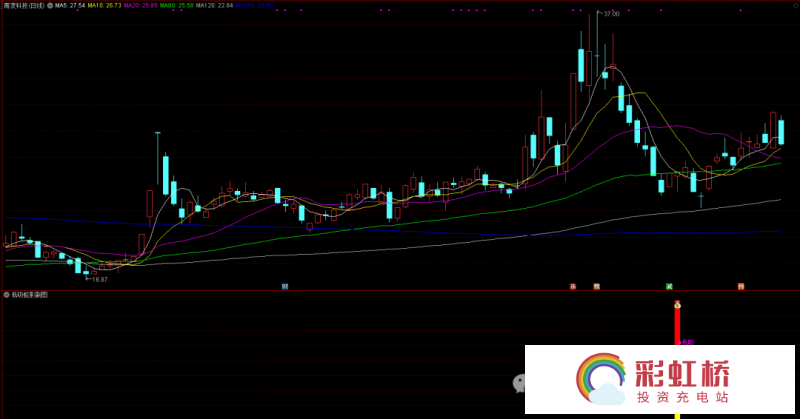Click the money bag icon atop the red bar
This screenshot has width=800, height=419.
click(677, 304)
